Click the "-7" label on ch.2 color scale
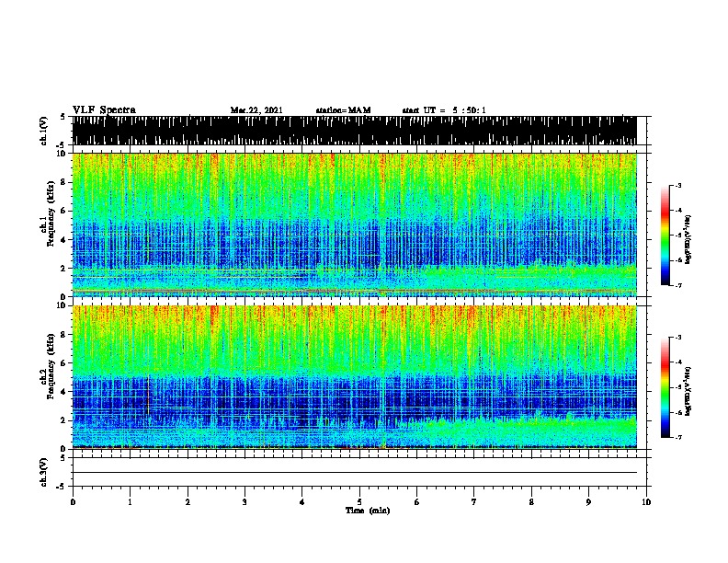The height and width of the screenshot is (563, 728). 678,437
